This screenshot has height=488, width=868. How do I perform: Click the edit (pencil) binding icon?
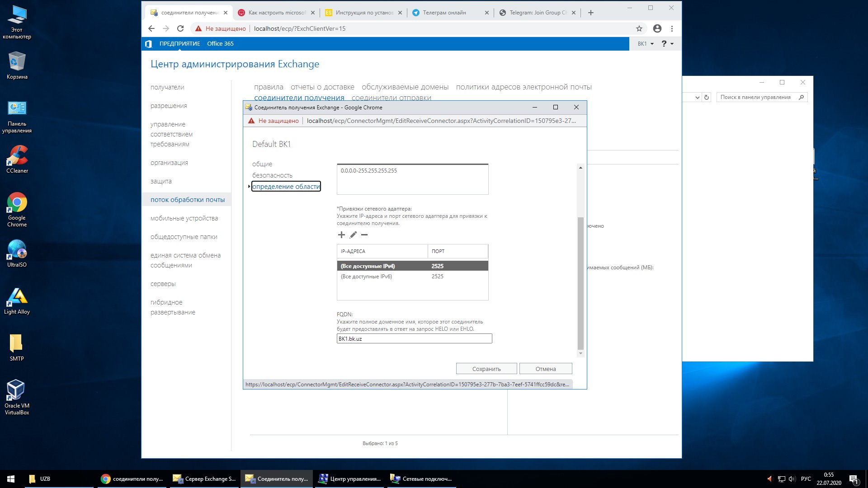pos(353,235)
